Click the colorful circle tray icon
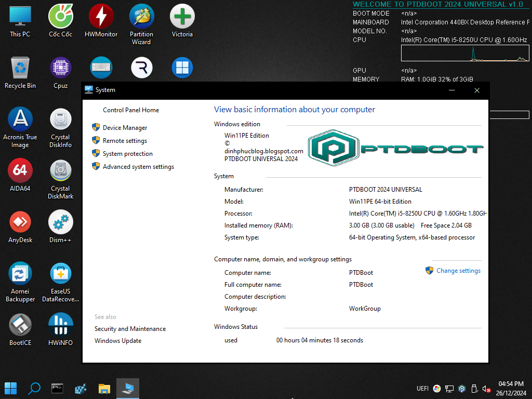This screenshot has width=532, height=399. point(437,389)
